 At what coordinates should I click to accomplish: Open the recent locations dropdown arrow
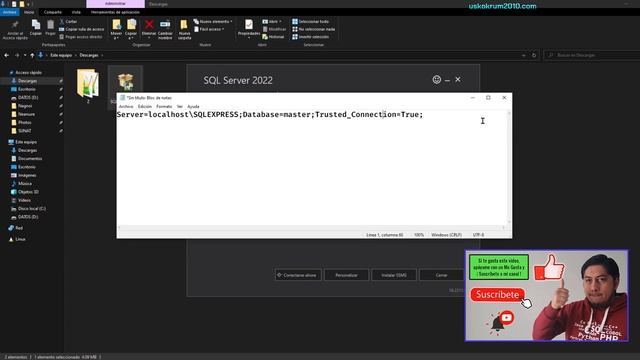coord(25,55)
